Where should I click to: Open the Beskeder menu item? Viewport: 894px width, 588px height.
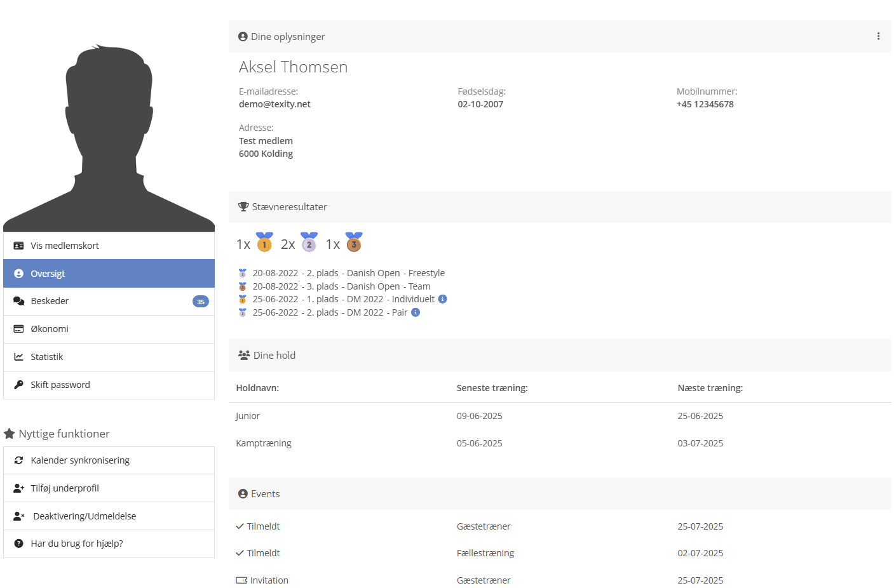109,301
